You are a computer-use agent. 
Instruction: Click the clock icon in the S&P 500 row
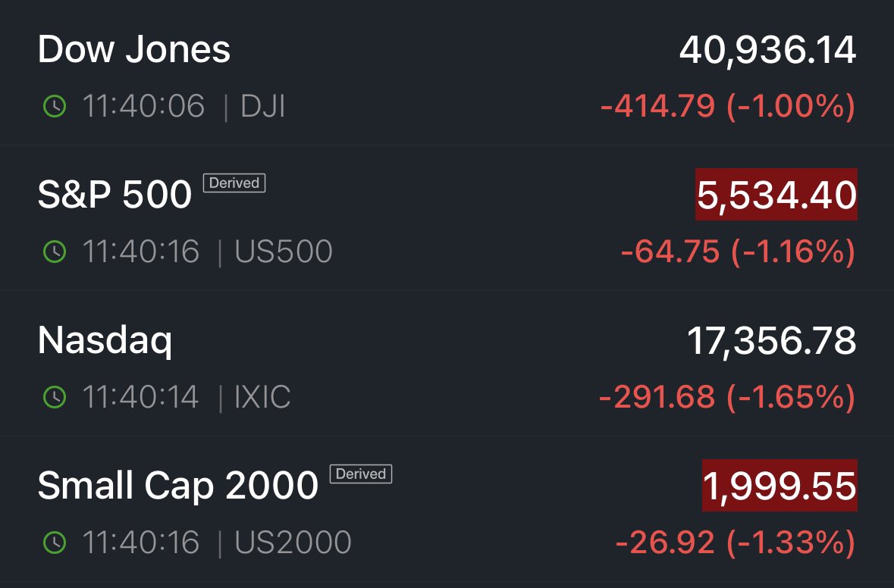tap(55, 252)
